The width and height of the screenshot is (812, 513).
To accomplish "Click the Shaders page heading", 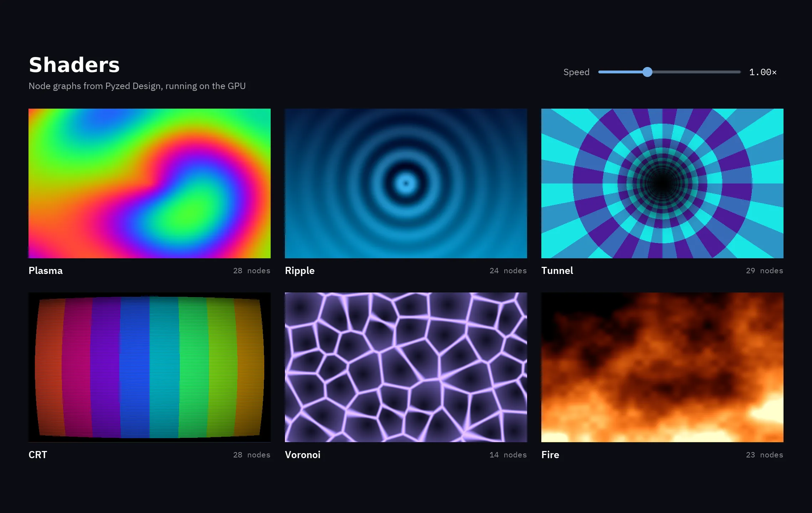I will coord(74,65).
